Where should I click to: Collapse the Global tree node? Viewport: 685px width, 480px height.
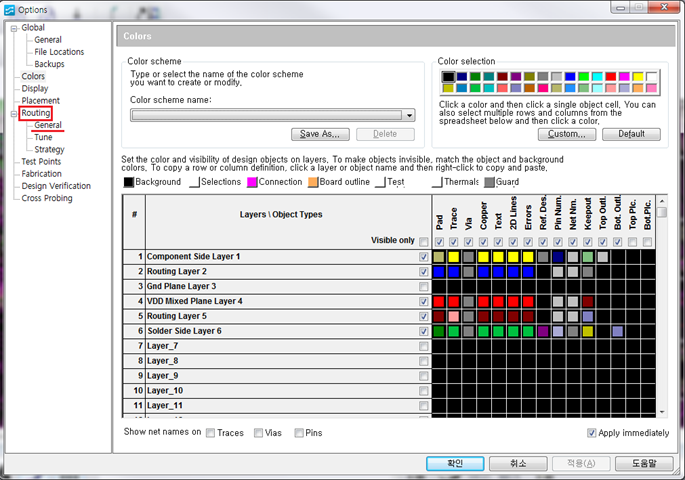click(14, 28)
